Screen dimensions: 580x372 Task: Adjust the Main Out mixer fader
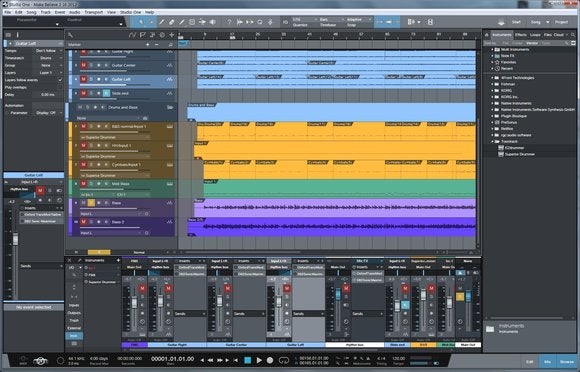coord(468,296)
